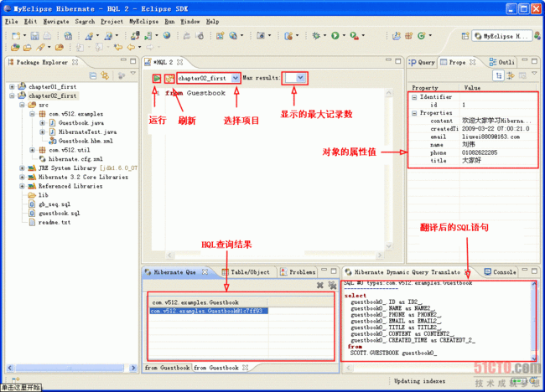Screen dimensions: 545x392
Task: Switch to the Console tab
Action: (x=501, y=272)
